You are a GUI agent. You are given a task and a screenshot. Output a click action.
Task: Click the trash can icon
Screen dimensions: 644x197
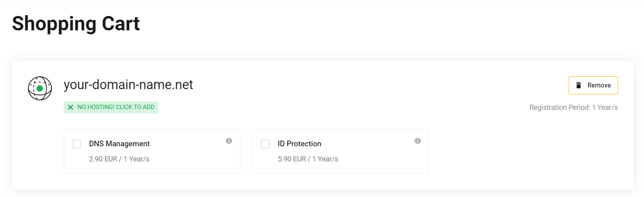pyautogui.click(x=579, y=85)
